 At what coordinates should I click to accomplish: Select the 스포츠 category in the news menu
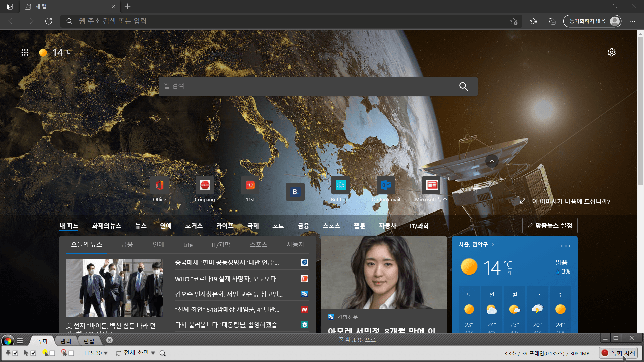(x=331, y=226)
